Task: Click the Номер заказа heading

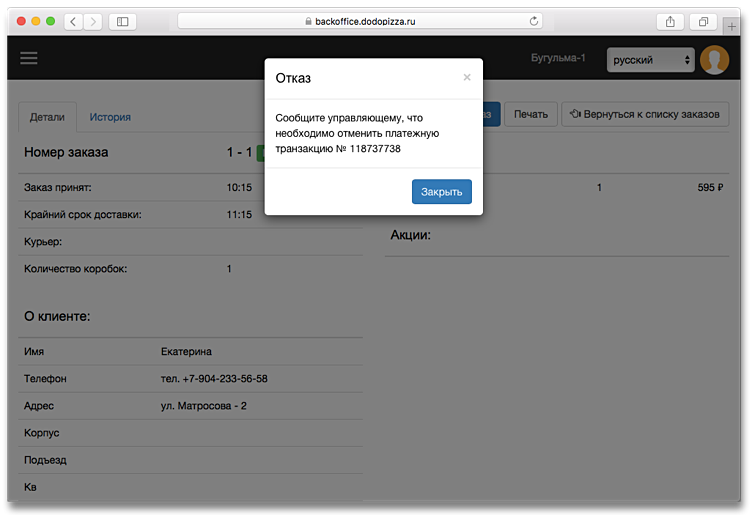Action: [x=66, y=153]
